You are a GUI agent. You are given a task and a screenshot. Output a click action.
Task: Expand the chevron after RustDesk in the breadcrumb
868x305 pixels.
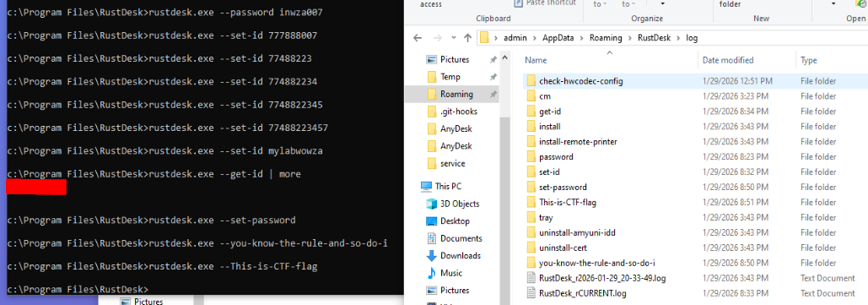point(677,38)
